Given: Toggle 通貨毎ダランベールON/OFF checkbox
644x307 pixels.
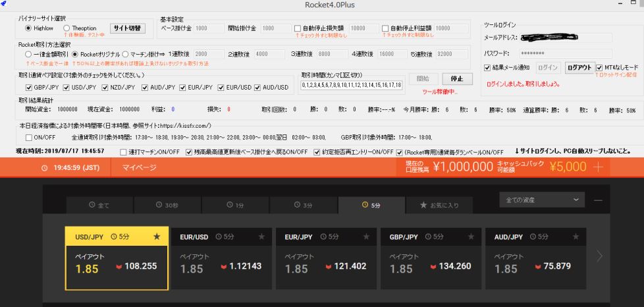Looking at the screenshot, I should 399,152.
